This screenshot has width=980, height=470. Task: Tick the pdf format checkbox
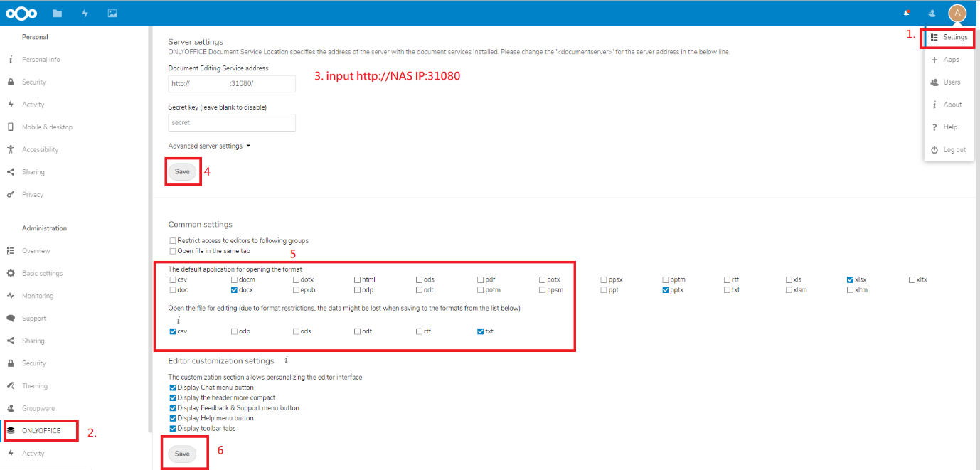tap(481, 280)
